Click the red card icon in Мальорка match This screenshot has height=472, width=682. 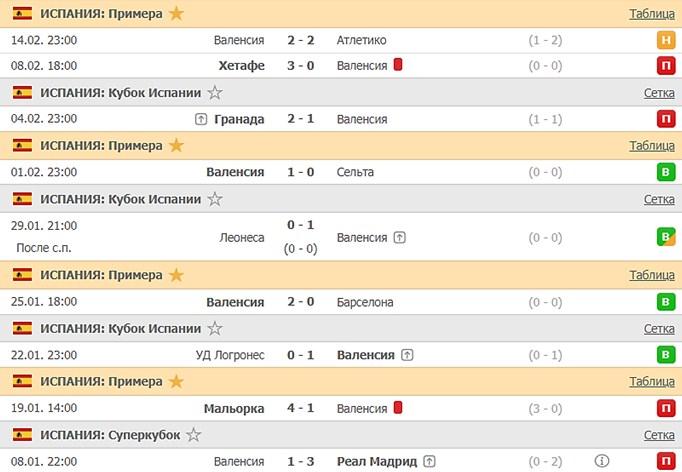(x=398, y=408)
